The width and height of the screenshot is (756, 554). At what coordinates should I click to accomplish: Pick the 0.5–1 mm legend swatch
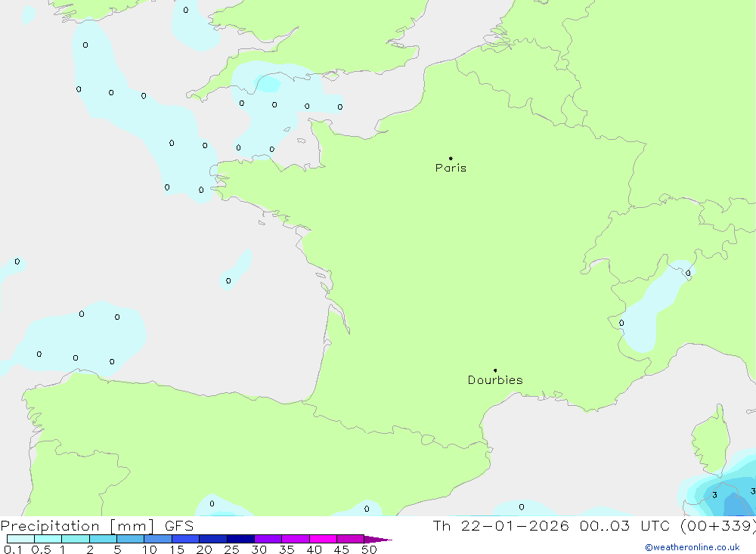pyautogui.click(x=48, y=539)
